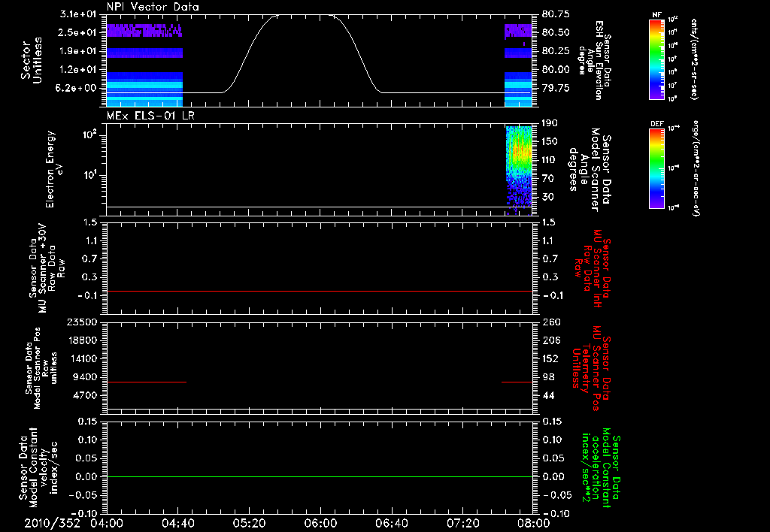Click the 190 scanner angle tick value
Image resolution: width=770 pixels, height=532 pixels.
[x=550, y=123]
